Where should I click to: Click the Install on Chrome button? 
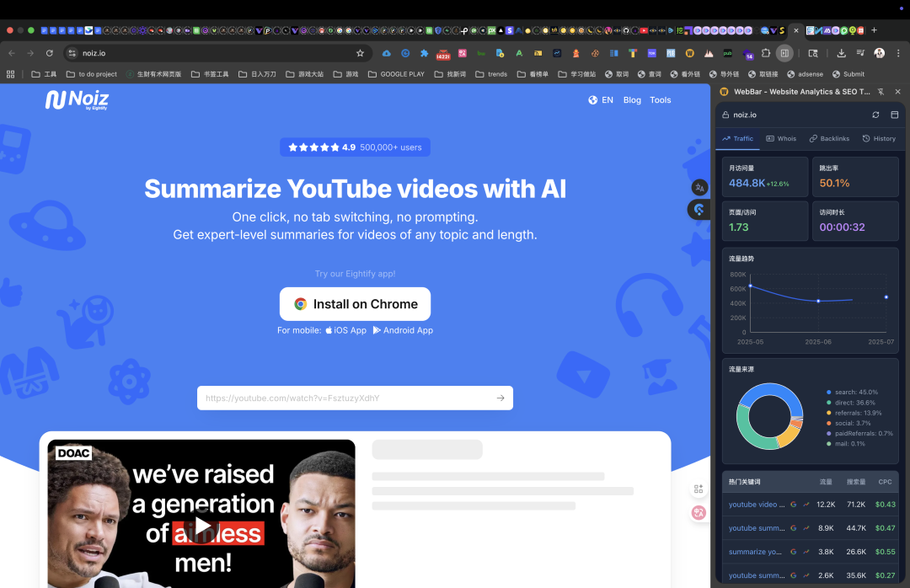(x=356, y=303)
